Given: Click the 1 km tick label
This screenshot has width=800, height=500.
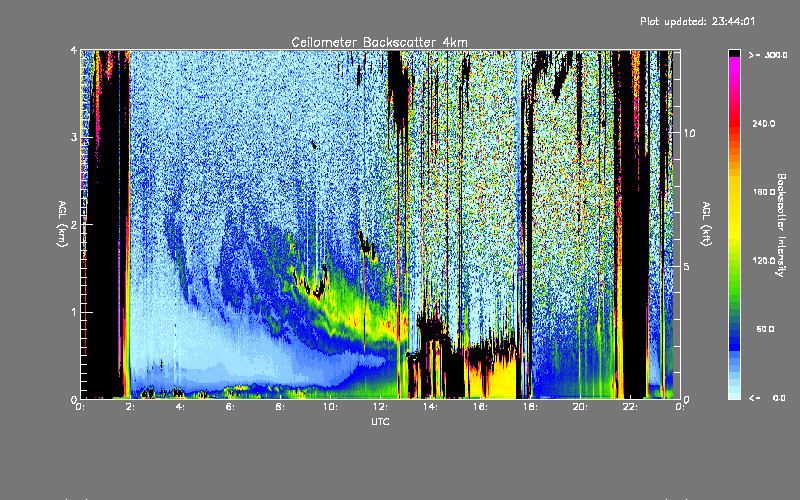Looking at the screenshot, I should coord(74,312).
